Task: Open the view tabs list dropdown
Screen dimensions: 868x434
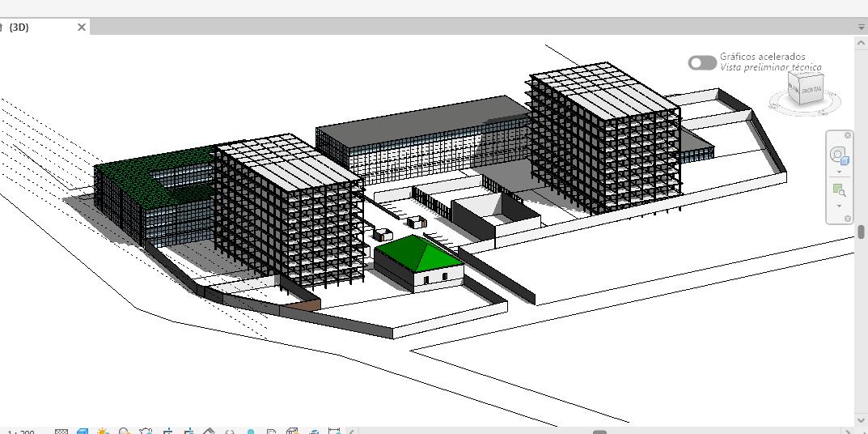Action: point(861,27)
